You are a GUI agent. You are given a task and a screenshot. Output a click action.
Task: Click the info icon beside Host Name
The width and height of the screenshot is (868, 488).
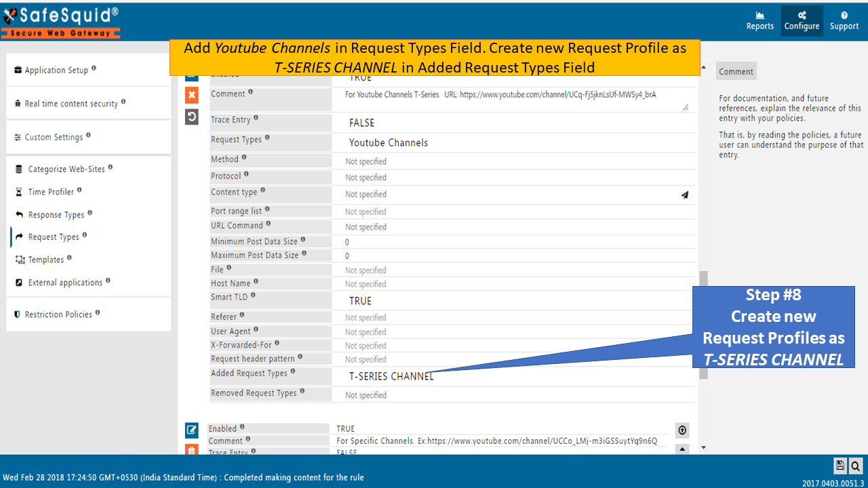(x=256, y=281)
